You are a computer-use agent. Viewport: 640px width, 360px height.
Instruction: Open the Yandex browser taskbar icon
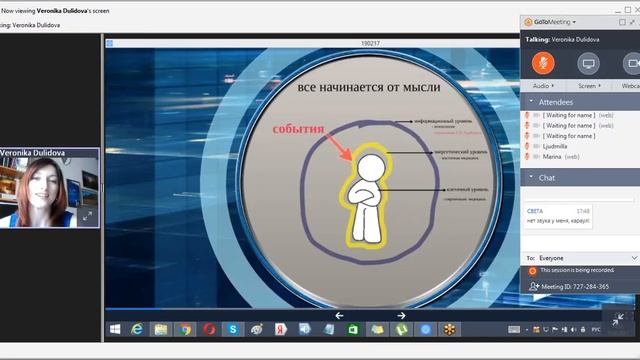pos(281,329)
